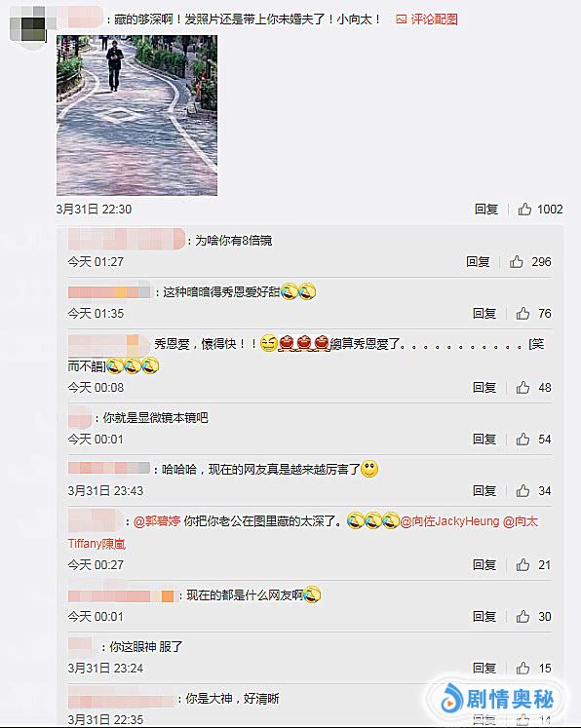Click the Tiffany陳嵐 mention link
This screenshot has width=581, height=728.
coord(97,544)
